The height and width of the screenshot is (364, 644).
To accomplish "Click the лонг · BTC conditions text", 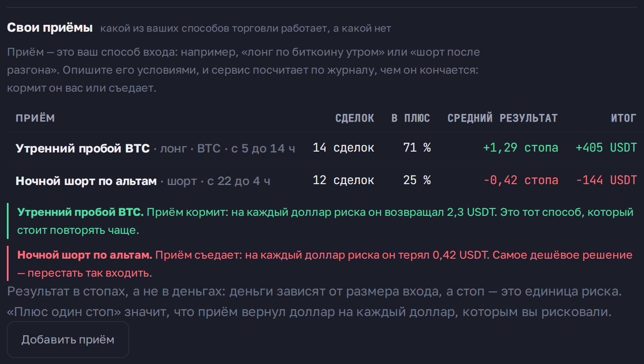I will (x=191, y=149).
